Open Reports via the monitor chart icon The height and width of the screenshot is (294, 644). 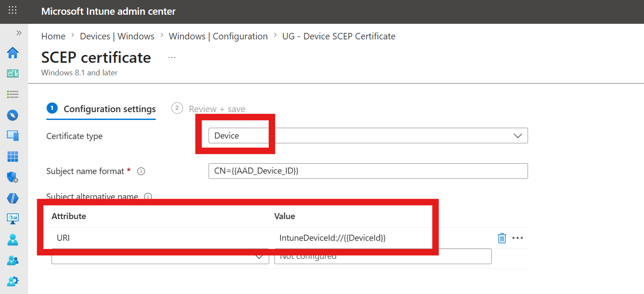13,219
